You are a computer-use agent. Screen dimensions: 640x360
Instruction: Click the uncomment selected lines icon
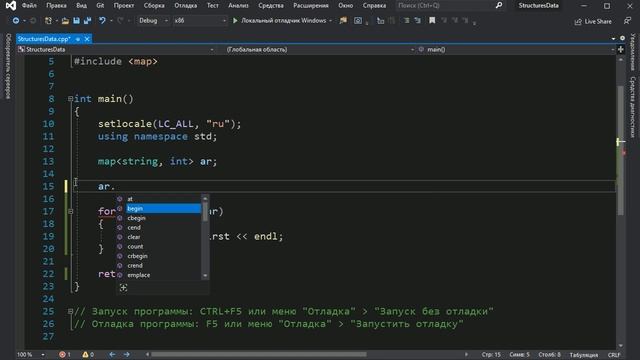point(418,20)
